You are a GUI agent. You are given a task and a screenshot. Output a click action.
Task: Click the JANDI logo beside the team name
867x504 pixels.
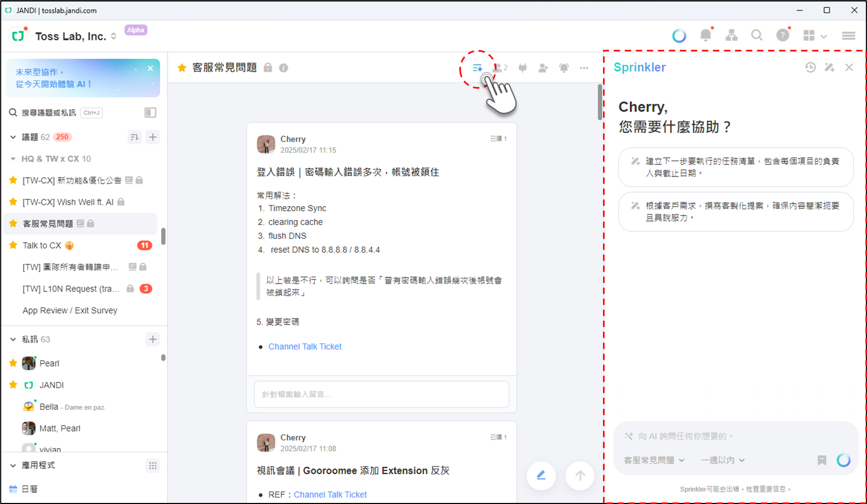click(18, 36)
